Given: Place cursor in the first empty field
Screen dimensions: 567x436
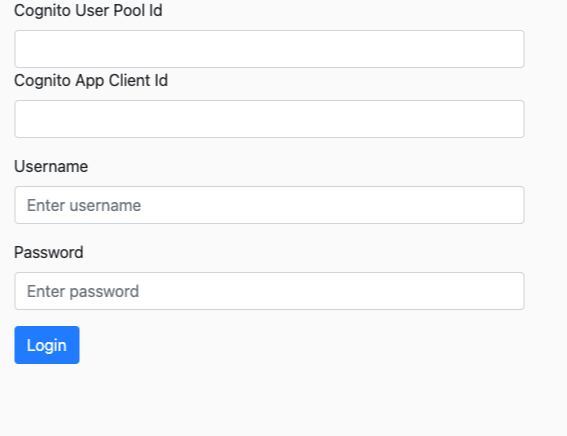Looking at the screenshot, I should click(x=269, y=49).
